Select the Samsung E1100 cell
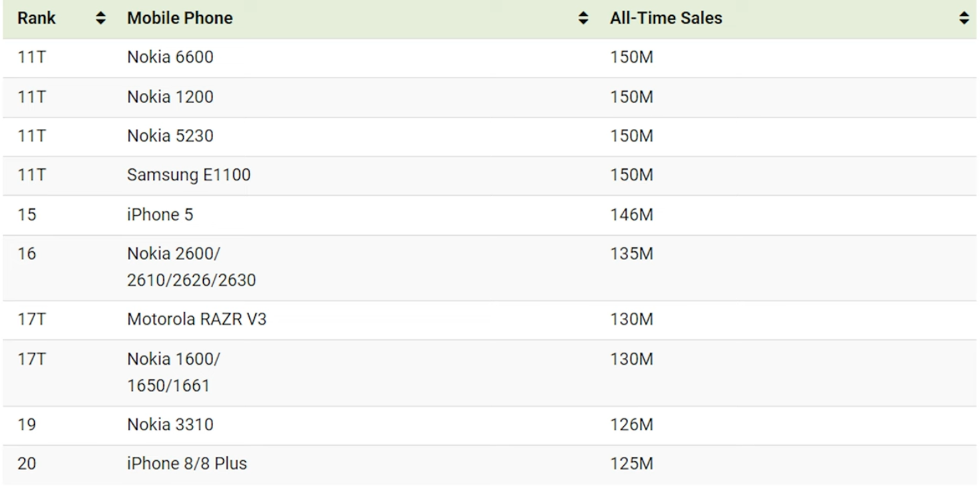 (189, 175)
